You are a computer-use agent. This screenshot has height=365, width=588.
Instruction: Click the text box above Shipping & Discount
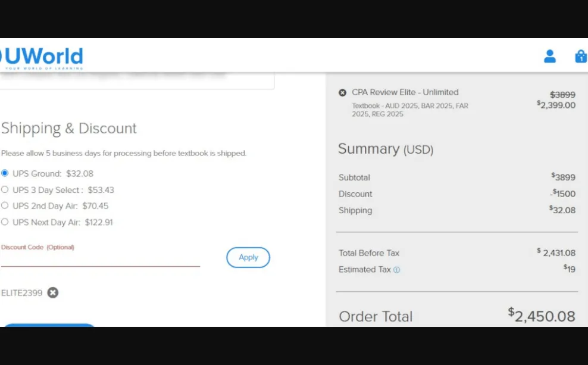(137, 82)
